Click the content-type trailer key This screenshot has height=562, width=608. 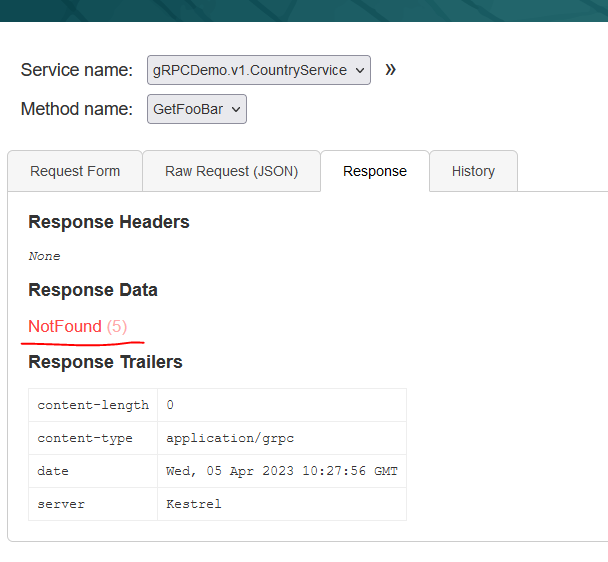85,438
